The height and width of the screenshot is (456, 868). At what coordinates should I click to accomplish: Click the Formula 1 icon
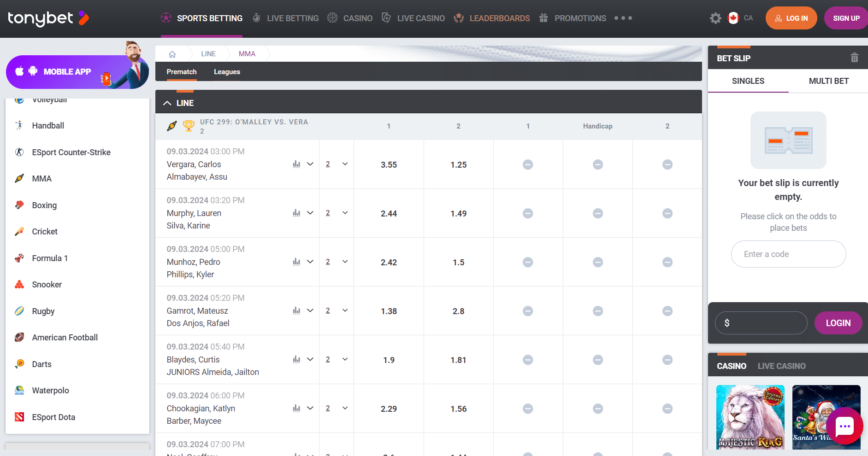(x=19, y=258)
